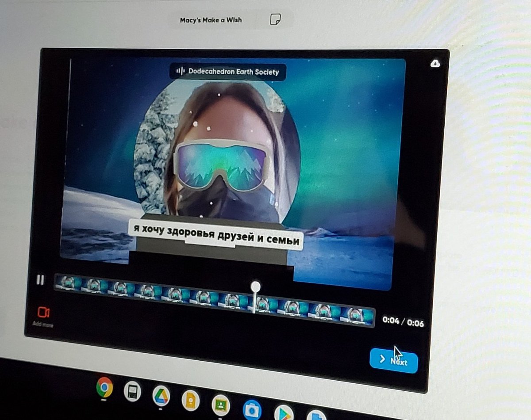
Task: Open Google Drive from the shelf
Action: click(161, 396)
